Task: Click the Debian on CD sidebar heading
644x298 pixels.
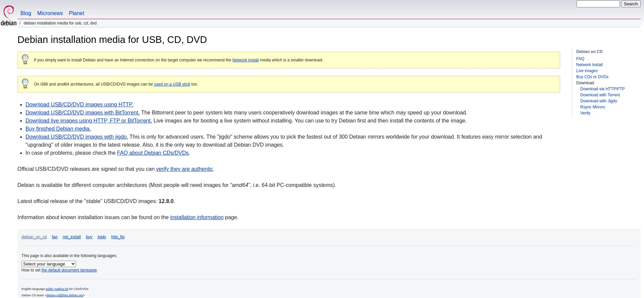Action: [x=589, y=52]
